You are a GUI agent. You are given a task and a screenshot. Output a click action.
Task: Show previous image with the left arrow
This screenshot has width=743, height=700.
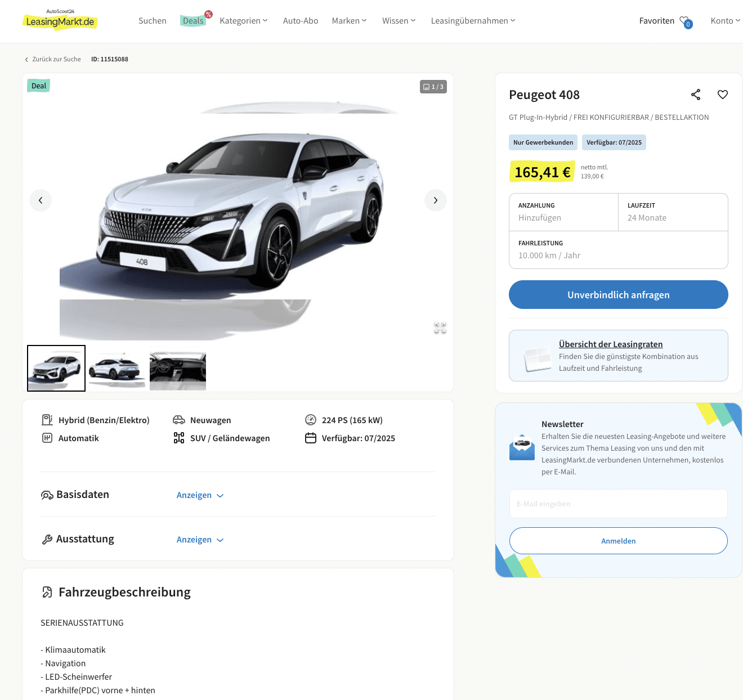[41, 200]
